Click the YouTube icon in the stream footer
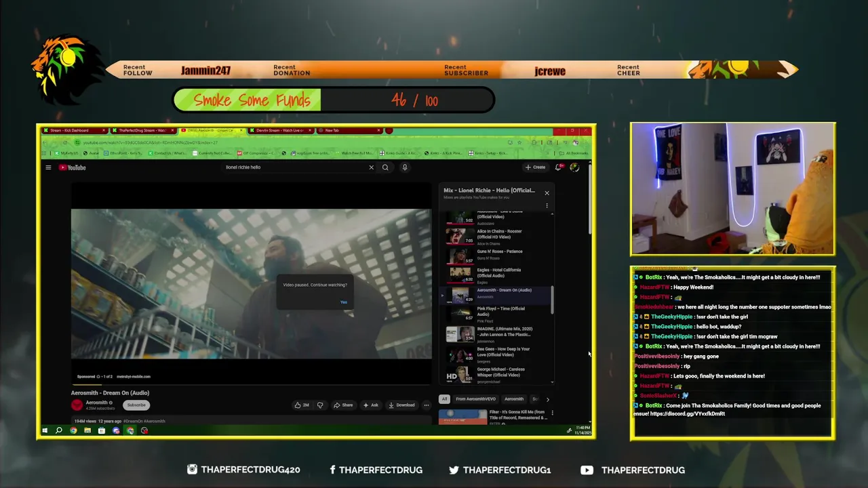The width and height of the screenshot is (868, 488). tap(587, 470)
